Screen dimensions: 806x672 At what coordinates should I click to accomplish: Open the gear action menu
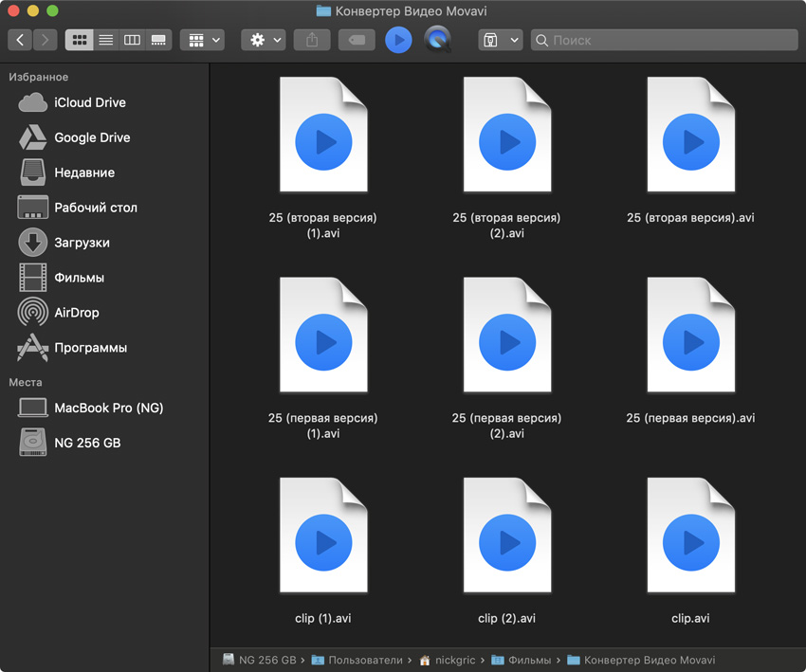(264, 40)
